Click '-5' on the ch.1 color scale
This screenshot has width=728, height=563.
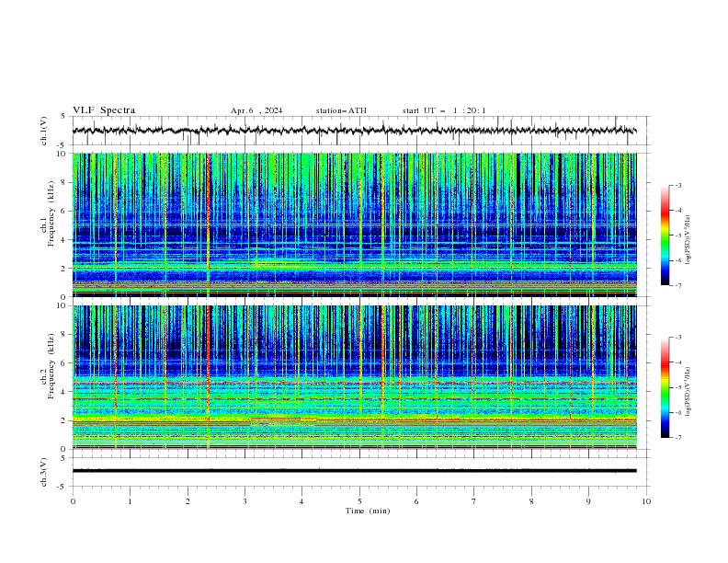pos(678,236)
